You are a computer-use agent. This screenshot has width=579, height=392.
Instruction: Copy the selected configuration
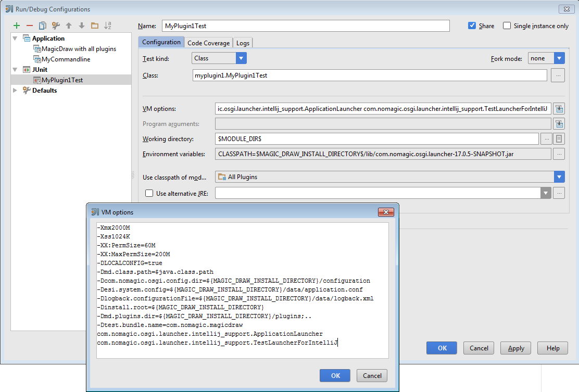tap(43, 26)
